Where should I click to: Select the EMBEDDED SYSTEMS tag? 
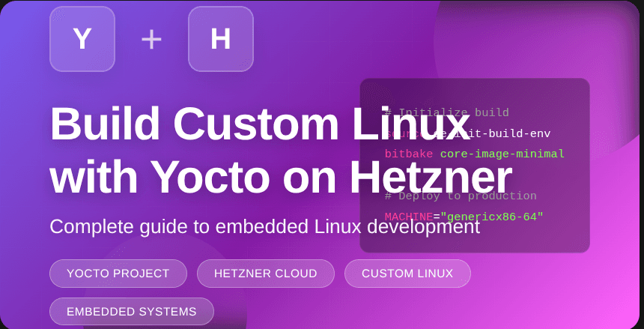tap(132, 311)
